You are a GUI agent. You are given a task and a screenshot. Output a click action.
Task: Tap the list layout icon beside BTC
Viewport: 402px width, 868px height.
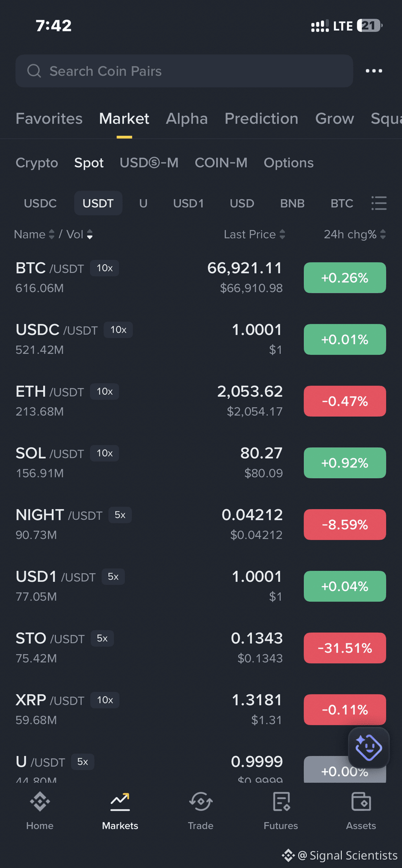[379, 203]
